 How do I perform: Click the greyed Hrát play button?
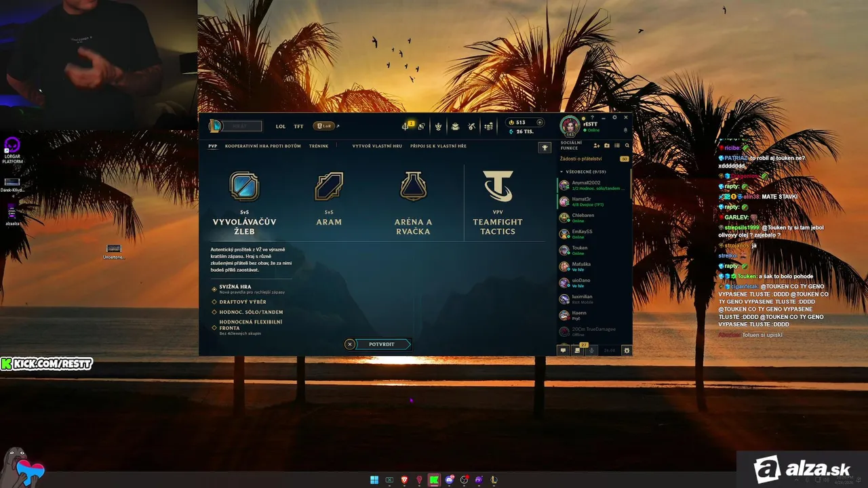[x=242, y=126]
